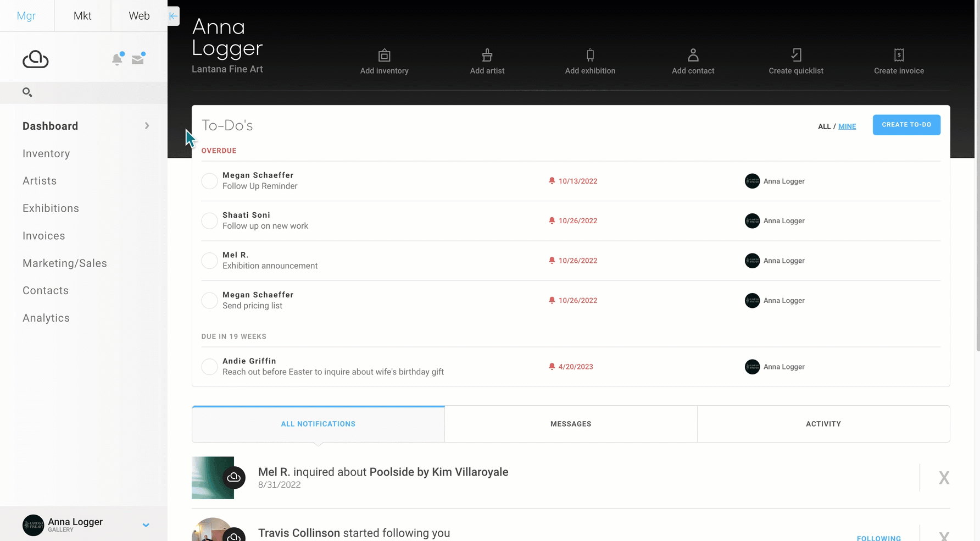Mark Shaati Soni follow up task complete

click(209, 221)
